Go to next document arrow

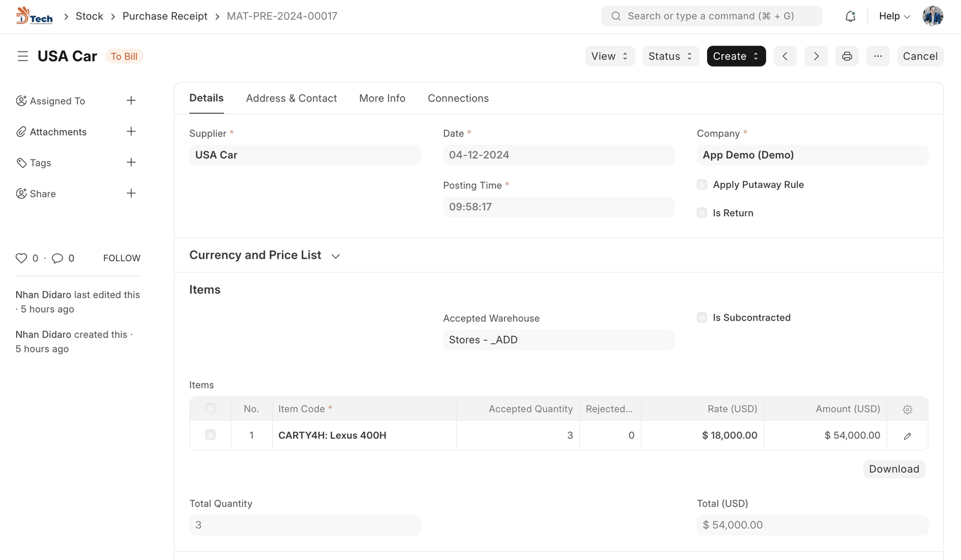(816, 56)
